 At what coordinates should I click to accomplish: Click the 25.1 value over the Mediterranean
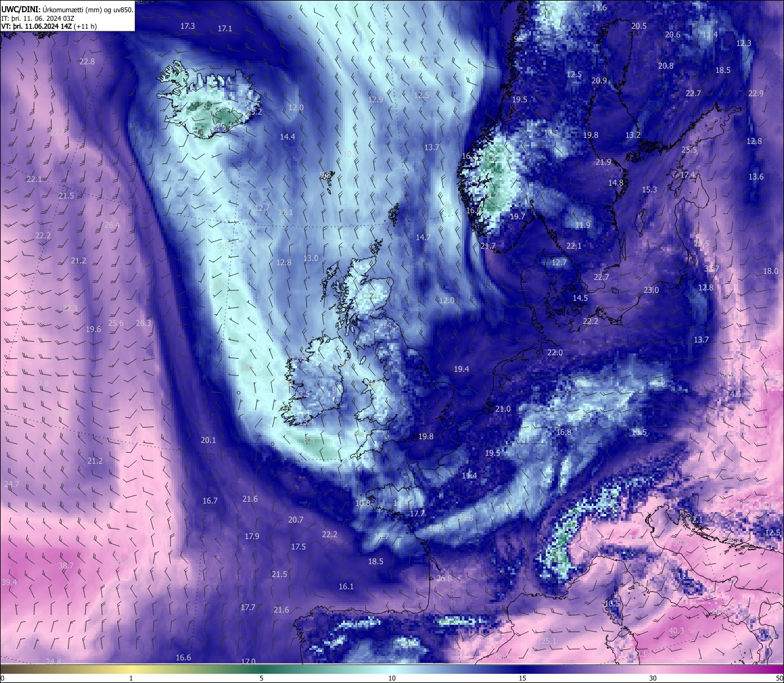(x=549, y=642)
